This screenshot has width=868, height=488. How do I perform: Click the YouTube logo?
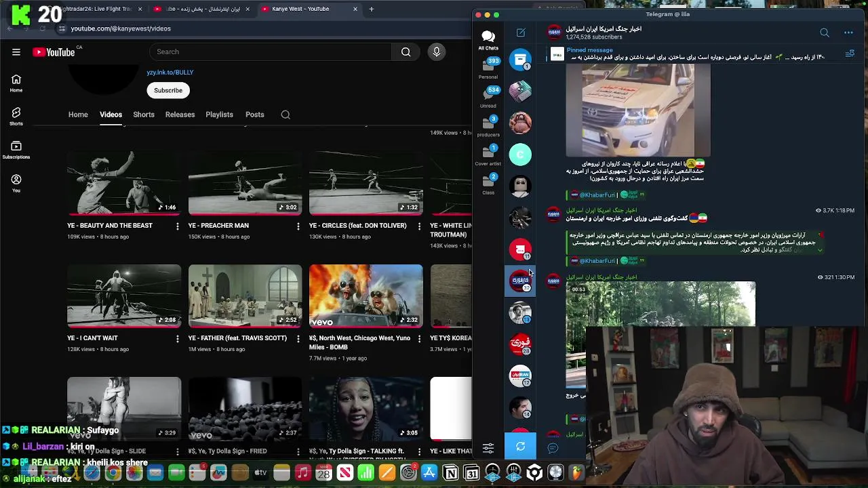coord(54,52)
